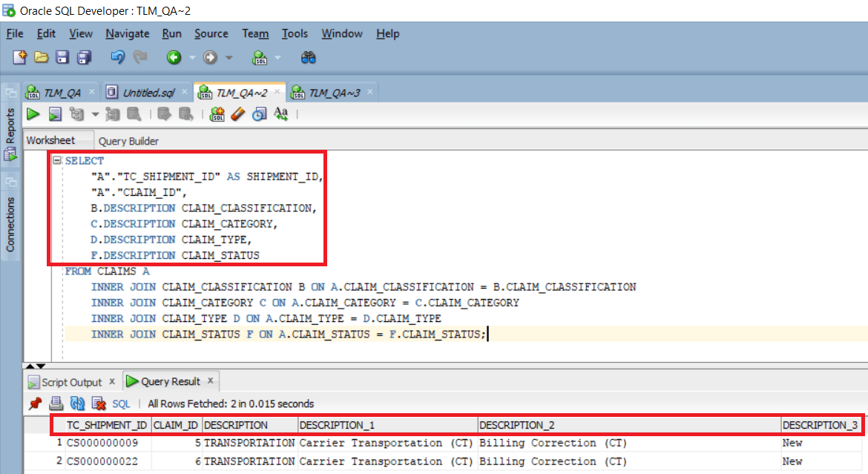Open the Explain Plan dropdown arrow

pyautogui.click(x=95, y=115)
